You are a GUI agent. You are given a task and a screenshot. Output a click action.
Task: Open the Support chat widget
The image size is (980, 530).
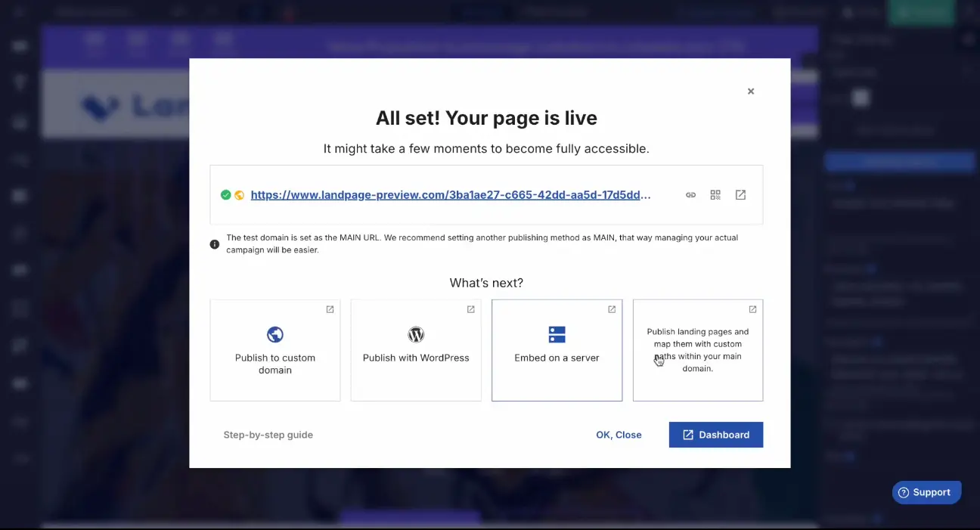click(x=926, y=492)
